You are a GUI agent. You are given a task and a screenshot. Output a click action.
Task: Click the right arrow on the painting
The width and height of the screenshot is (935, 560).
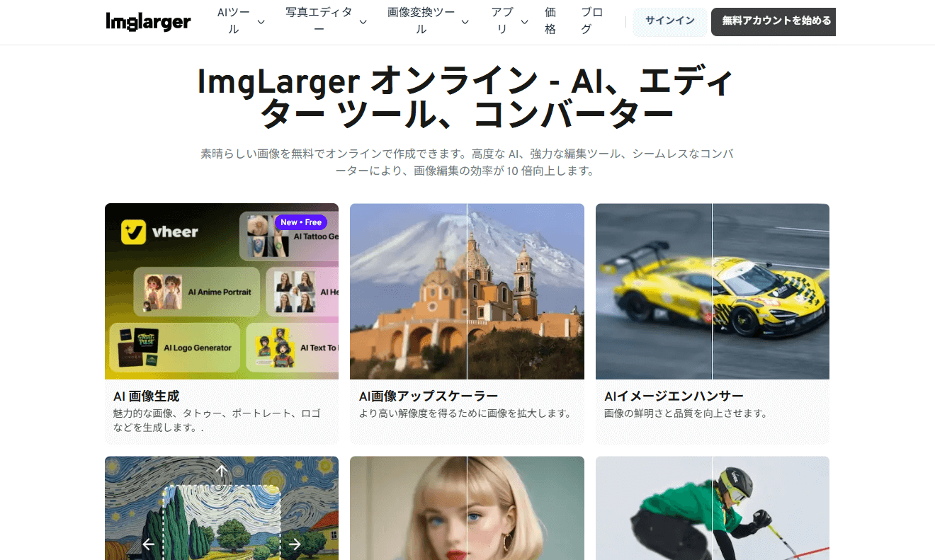coord(295,544)
